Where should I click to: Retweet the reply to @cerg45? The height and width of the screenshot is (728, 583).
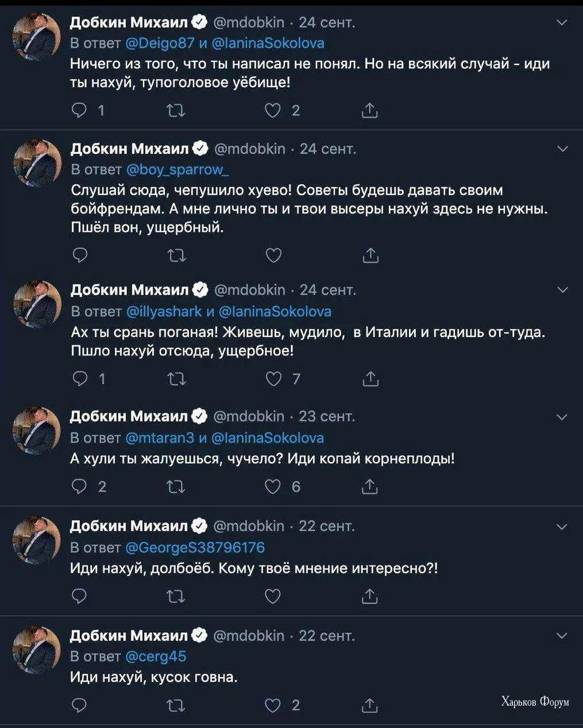click(x=175, y=705)
